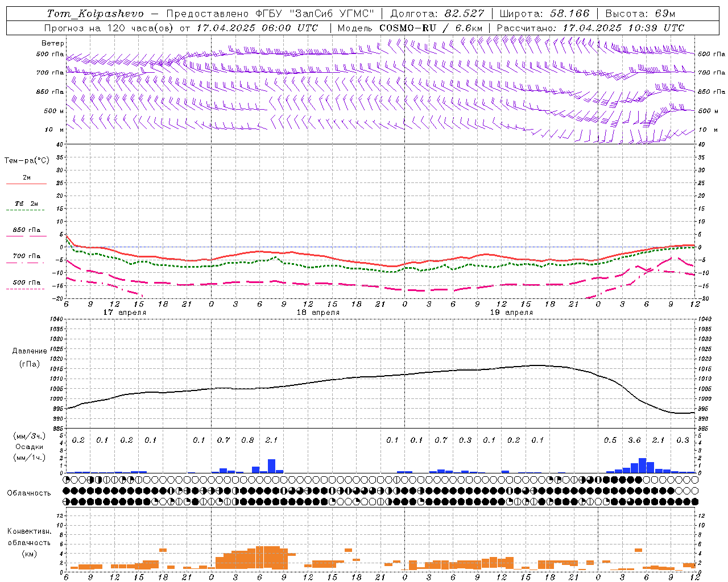Click the 0.5 precipitation amount value

pos(610,440)
